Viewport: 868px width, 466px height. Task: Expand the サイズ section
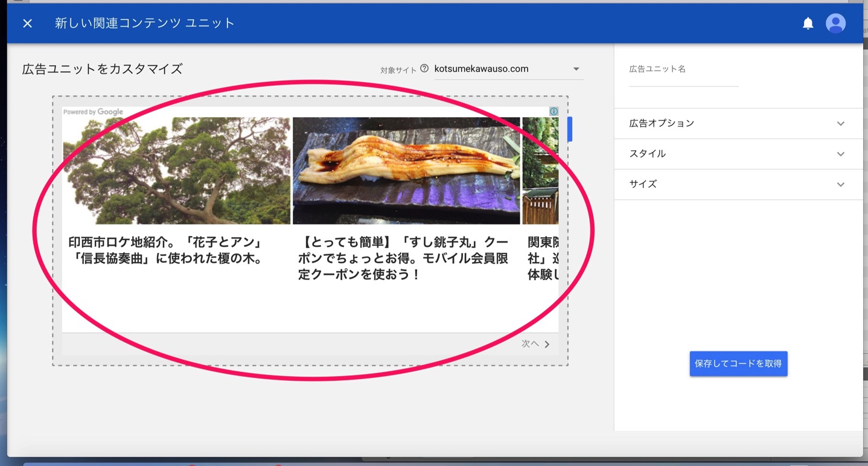738,184
